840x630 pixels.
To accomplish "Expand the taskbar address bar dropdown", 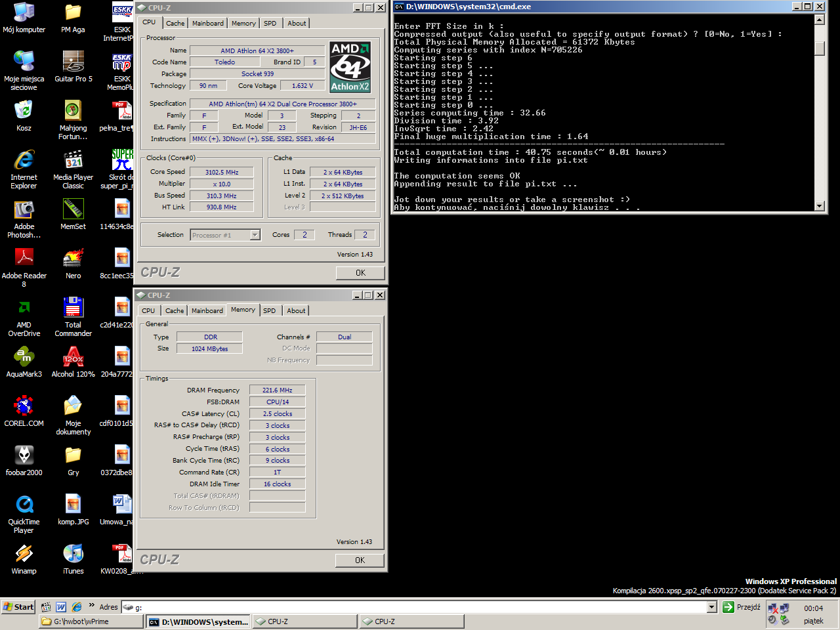I will click(711, 607).
